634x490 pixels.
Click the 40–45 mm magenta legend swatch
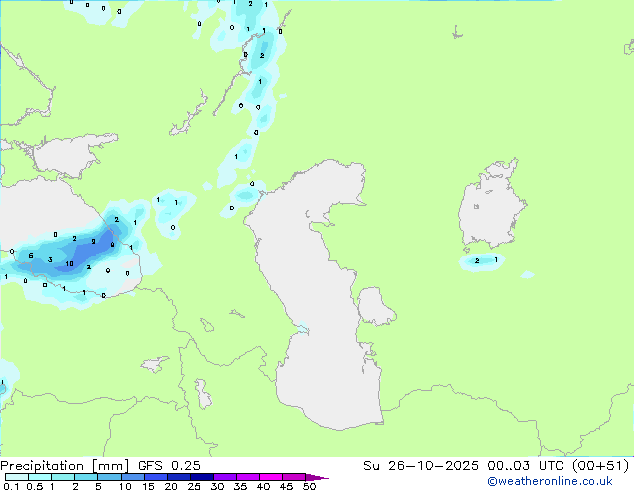[271, 477]
